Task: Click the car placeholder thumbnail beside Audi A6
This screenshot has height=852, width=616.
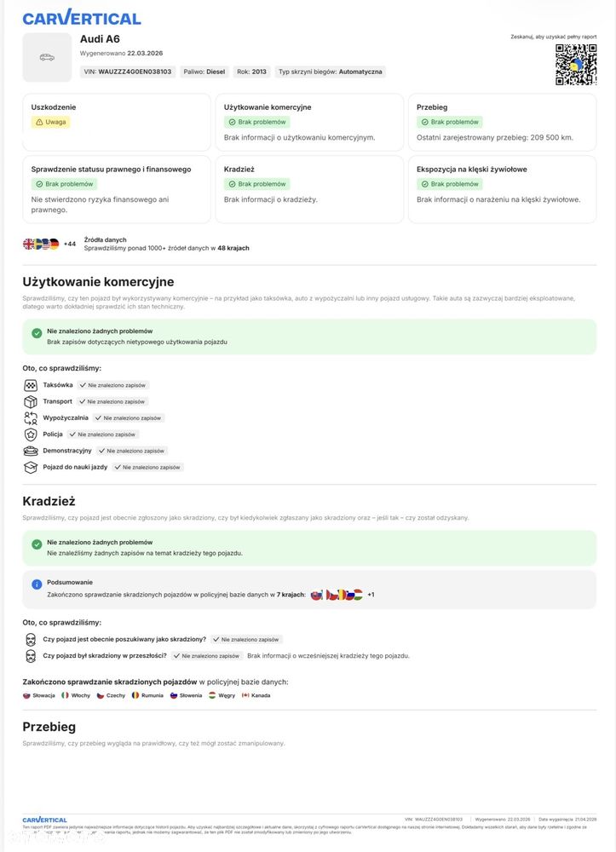Action: pyautogui.click(x=47, y=57)
